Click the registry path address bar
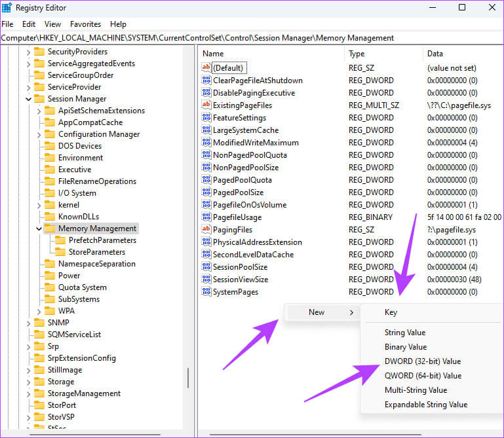This screenshot has height=438, width=504. click(252, 38)
